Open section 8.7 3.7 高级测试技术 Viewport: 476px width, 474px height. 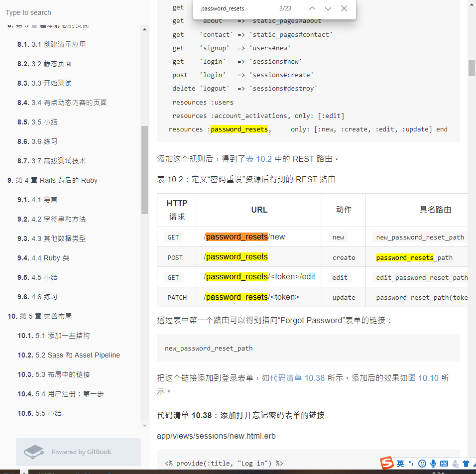pyautogui.click(x=52, y=161)
